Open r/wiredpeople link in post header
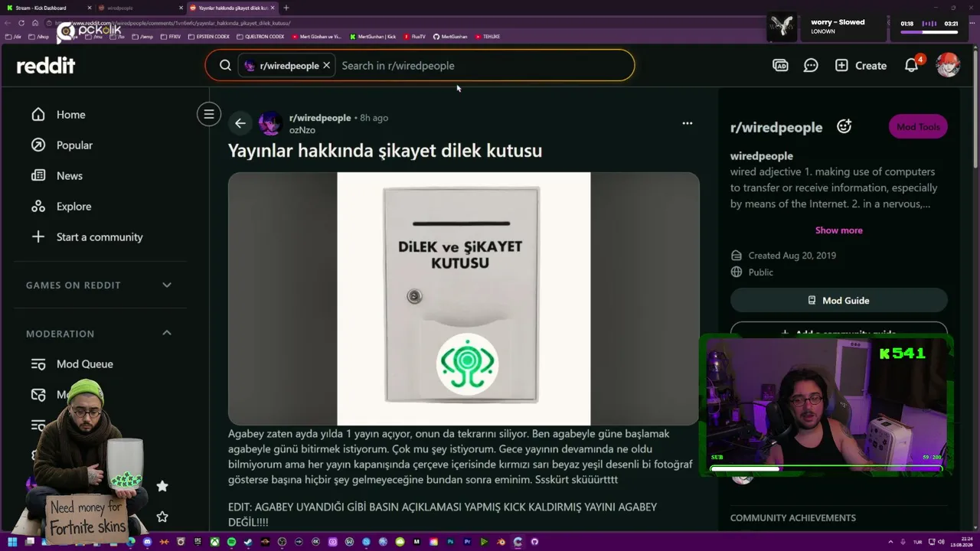This screenshot has height=551, width=980. coord(320,118)
